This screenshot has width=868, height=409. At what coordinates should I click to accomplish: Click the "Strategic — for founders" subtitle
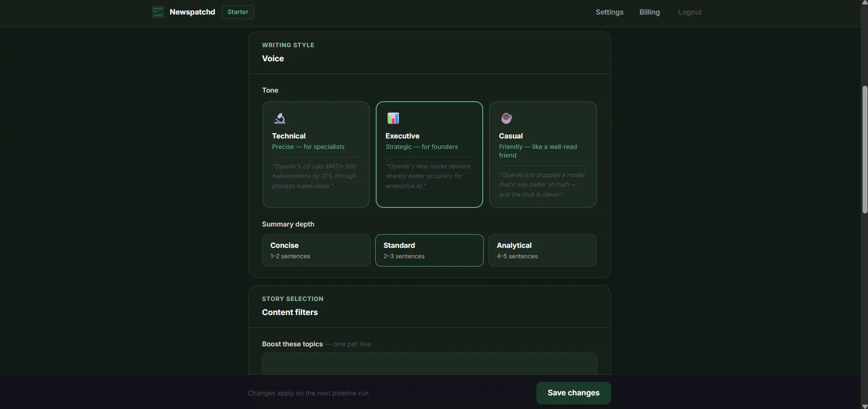pyautogui.click(x=422, y=147)
